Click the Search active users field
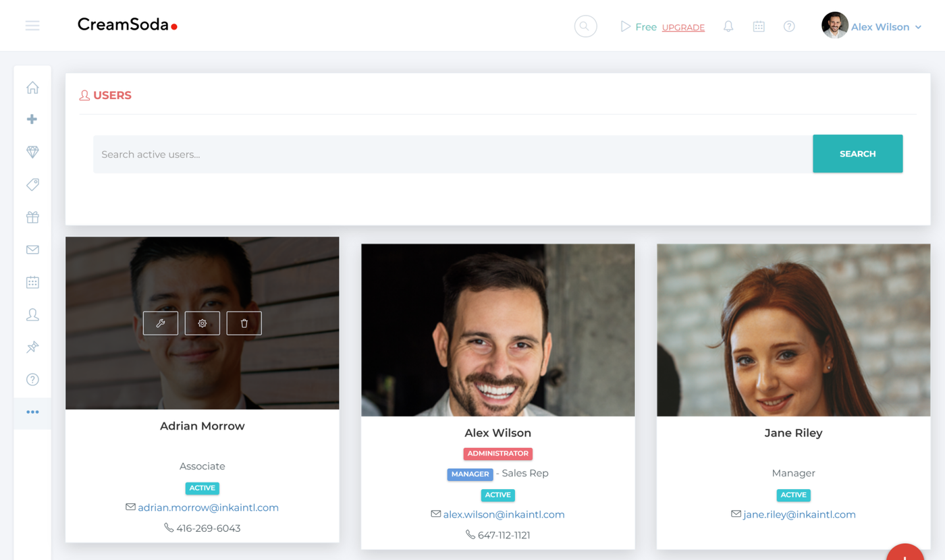Screen dimensions: 945x560 [453, 154]
